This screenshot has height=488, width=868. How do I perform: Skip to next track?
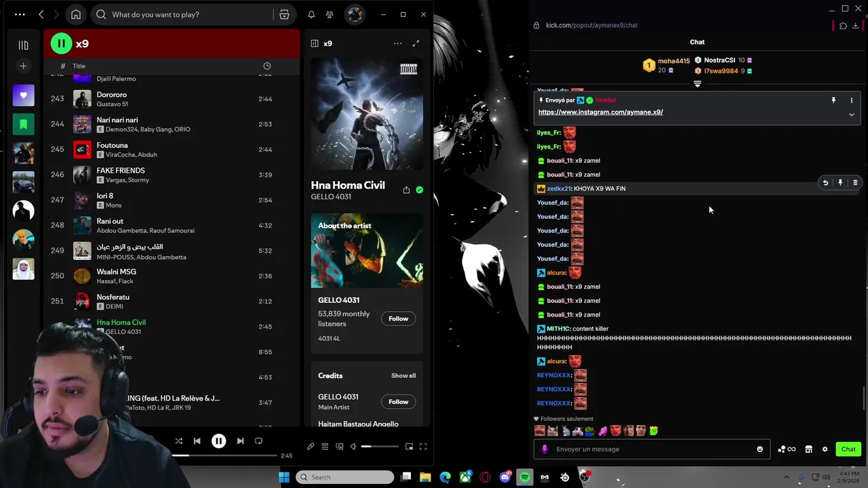(240, 441)
